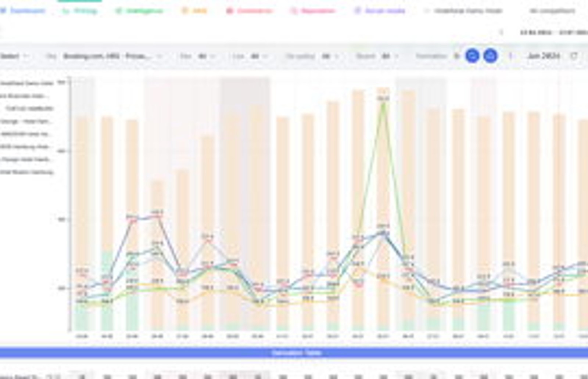Image resolution: width=588 pixels, height=379 pixels.
Task: Toggle the first legend entry for the demo hotel
Action: coord(26,83)
